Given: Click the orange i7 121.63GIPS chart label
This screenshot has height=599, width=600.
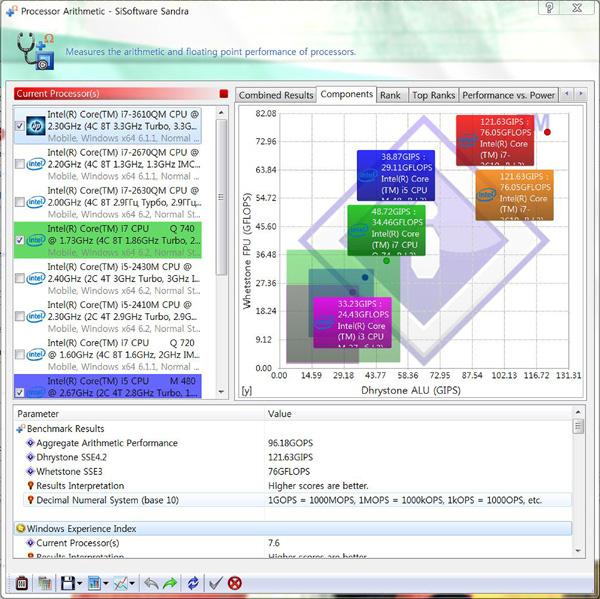Looking at the screenshot, I should 514,195.
